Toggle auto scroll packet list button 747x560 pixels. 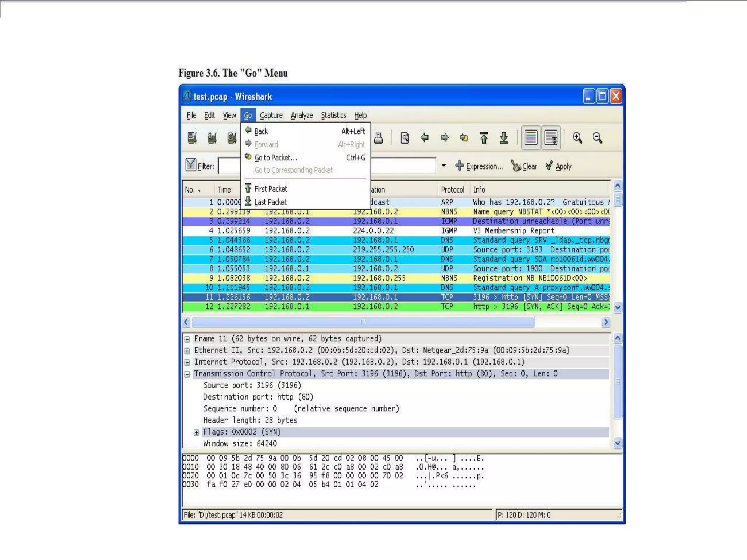coord(551,138)
